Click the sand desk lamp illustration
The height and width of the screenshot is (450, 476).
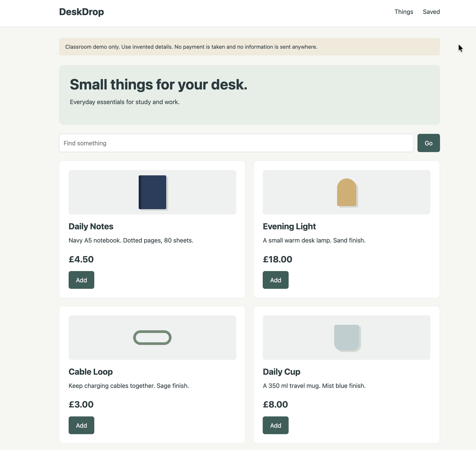click(x=347, y=193)
